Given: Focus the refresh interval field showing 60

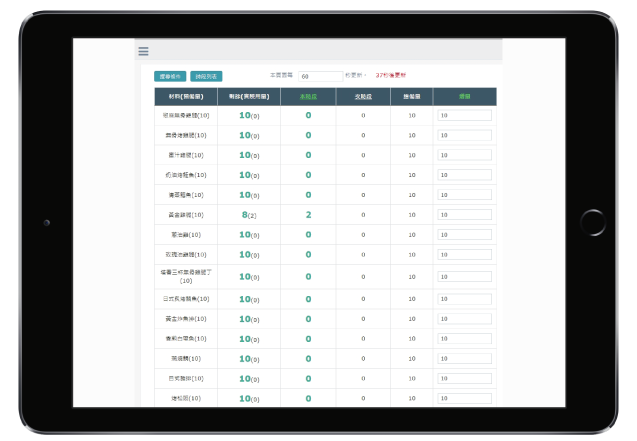Looking at the screenshot, I should click(321, 76).
